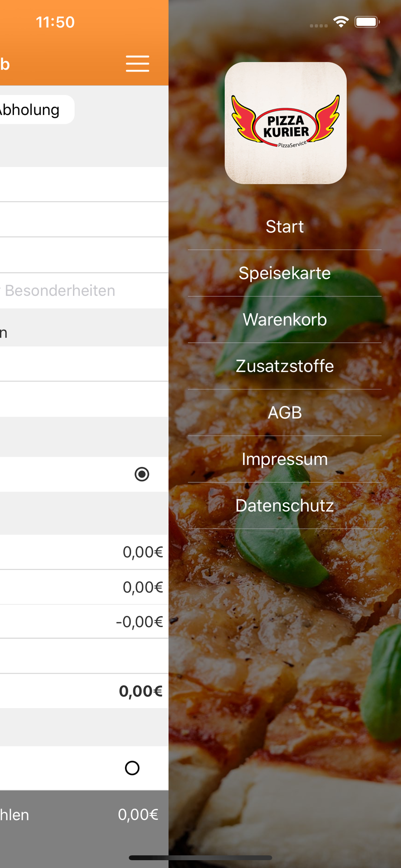Tap the home indicator bar
The image size is (401, 868).
pyautogui.click(x=200, y=858)
